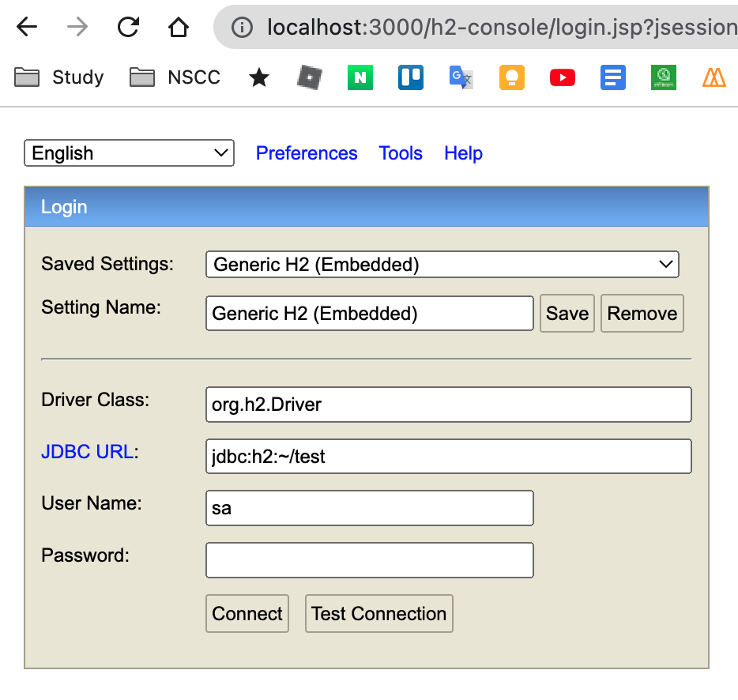Click the Login panel header text
The image size is (738, 700).
[64, 207]
